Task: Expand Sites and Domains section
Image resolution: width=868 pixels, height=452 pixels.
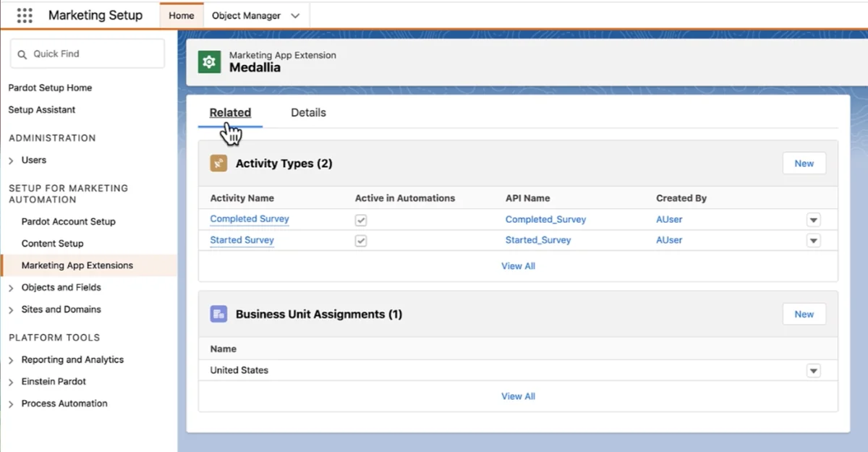Action: tap(11, 310)
